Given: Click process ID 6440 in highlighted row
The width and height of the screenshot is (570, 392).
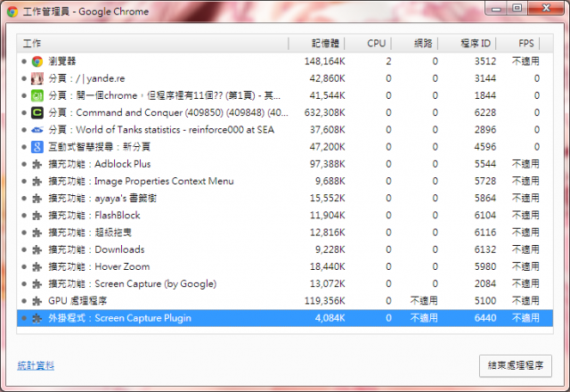Looking at the screenshot, I should (x=484, y=318).
